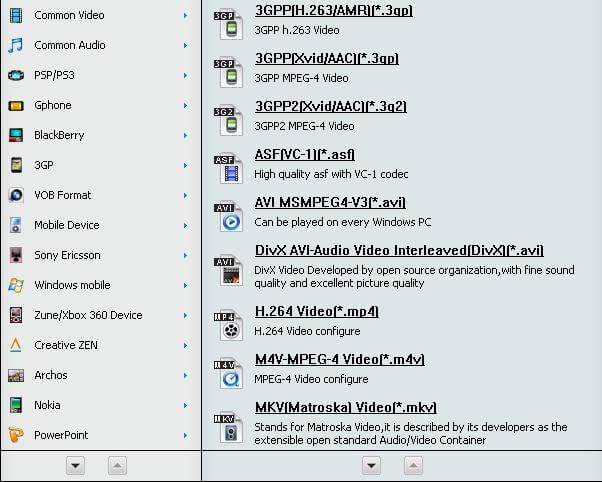The height and width of the screenshot is (482, 602).
Task: Expand the Nokia submenu arrow
Action: pyautogui.click(x=186, y=405)
